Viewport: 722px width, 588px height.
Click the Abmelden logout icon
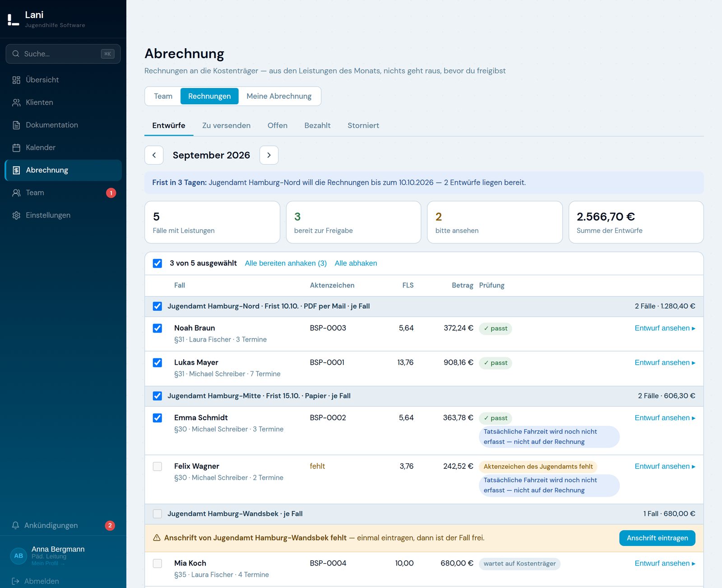15,581
